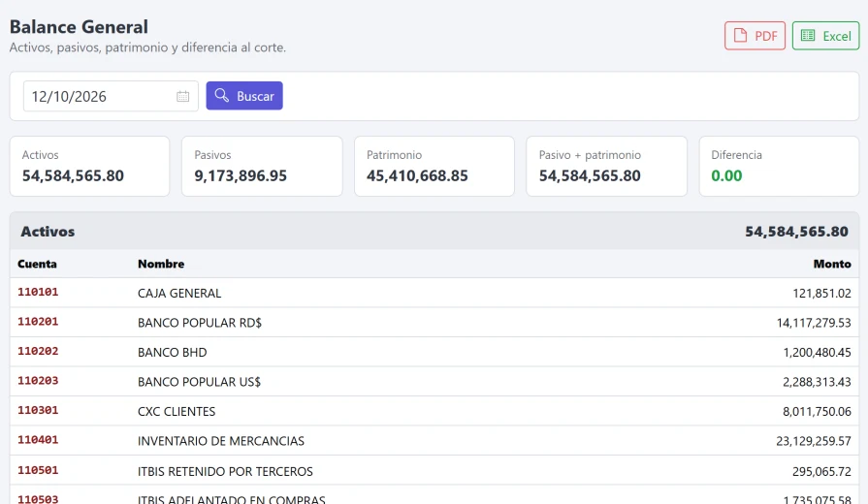Click amount 1,200,480.45

(817, 353)
